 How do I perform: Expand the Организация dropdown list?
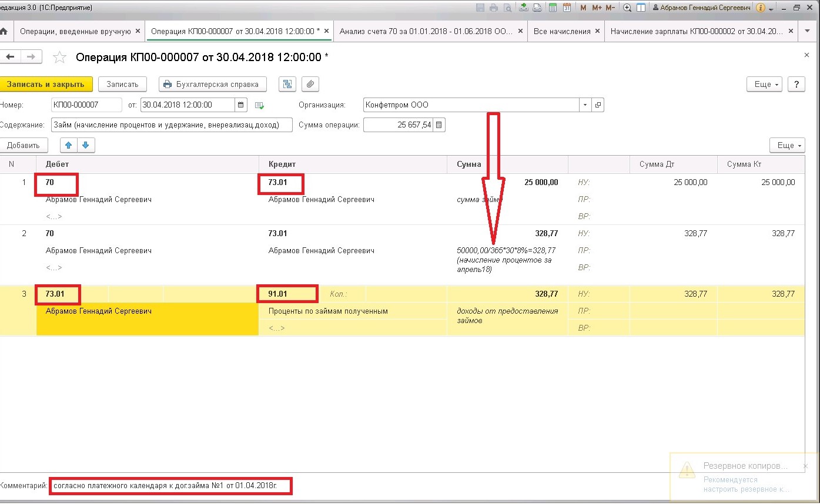tap(585, 105)
